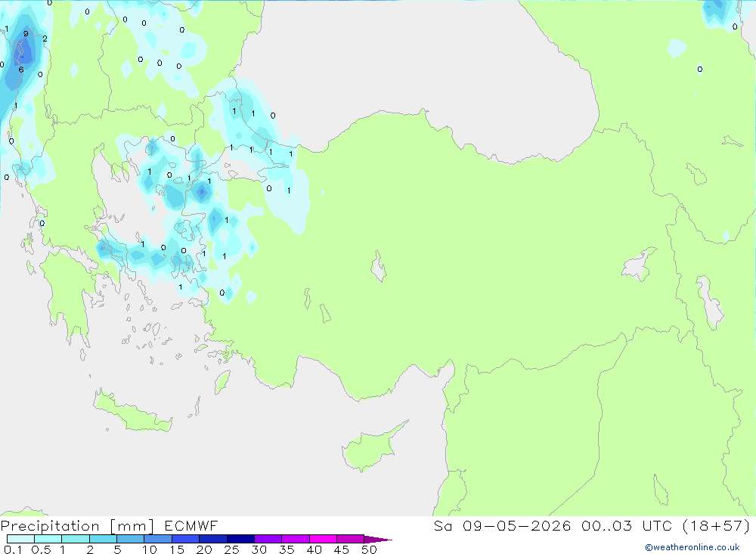Click the '(18+57)' forecast run label
Viewport: 756px width, 554px height.
(716, 525)
